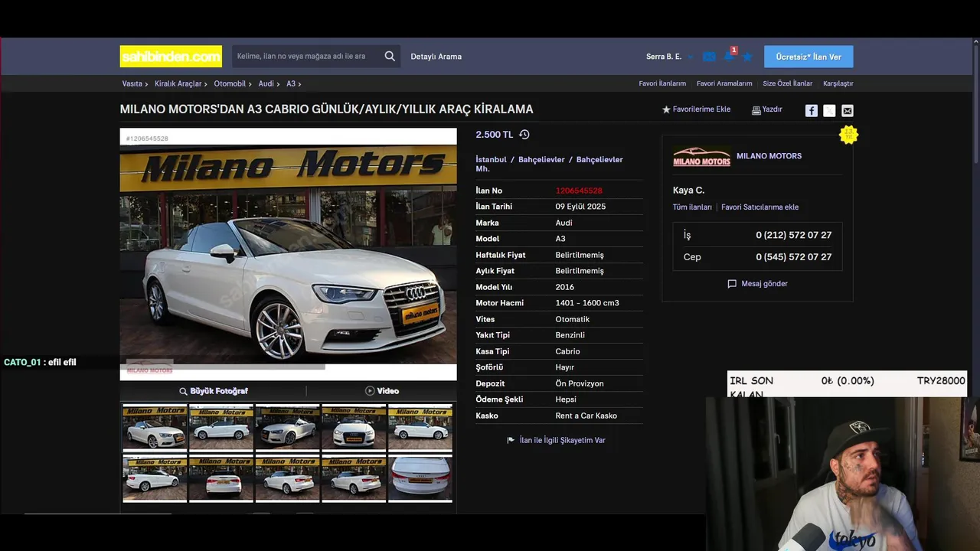Viewport: 980px width, 551px height.
Task: Expand the Serra B. E. account dropdown
Action: [x=691, y=57]
